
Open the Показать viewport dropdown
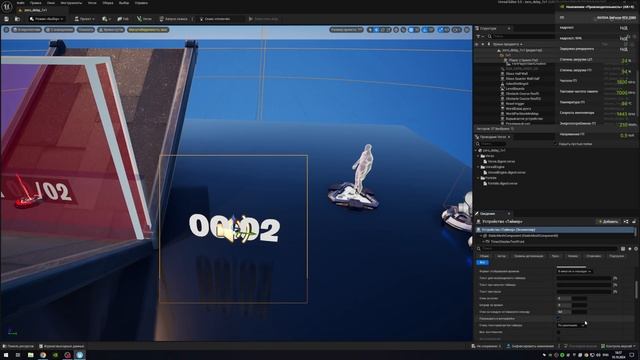pyautogui.click(x=86, y=30)
